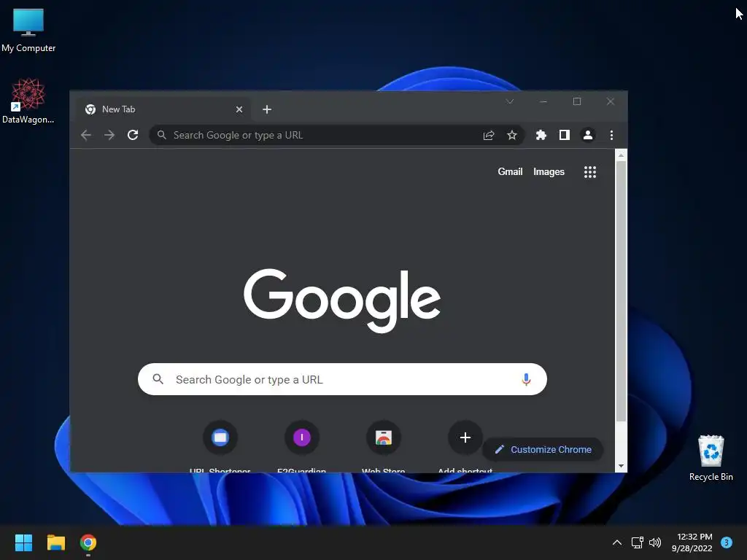Show hidden system tray icons

coord(616,542)
